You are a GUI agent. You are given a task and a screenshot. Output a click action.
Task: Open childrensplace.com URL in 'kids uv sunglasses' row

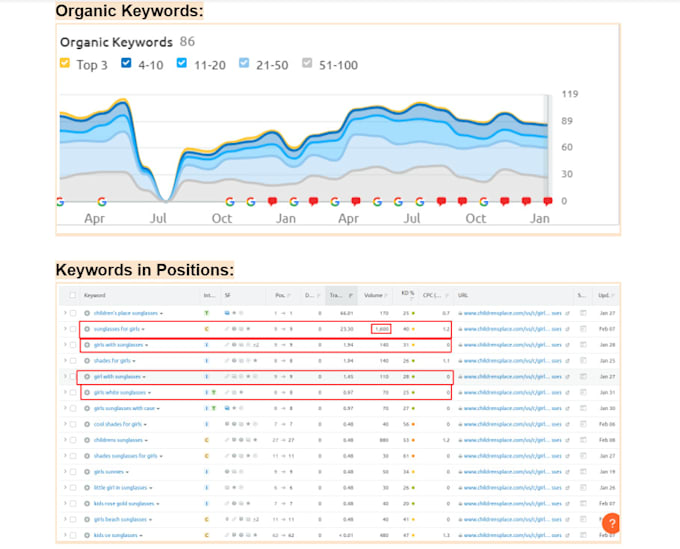tap(513, 536)
